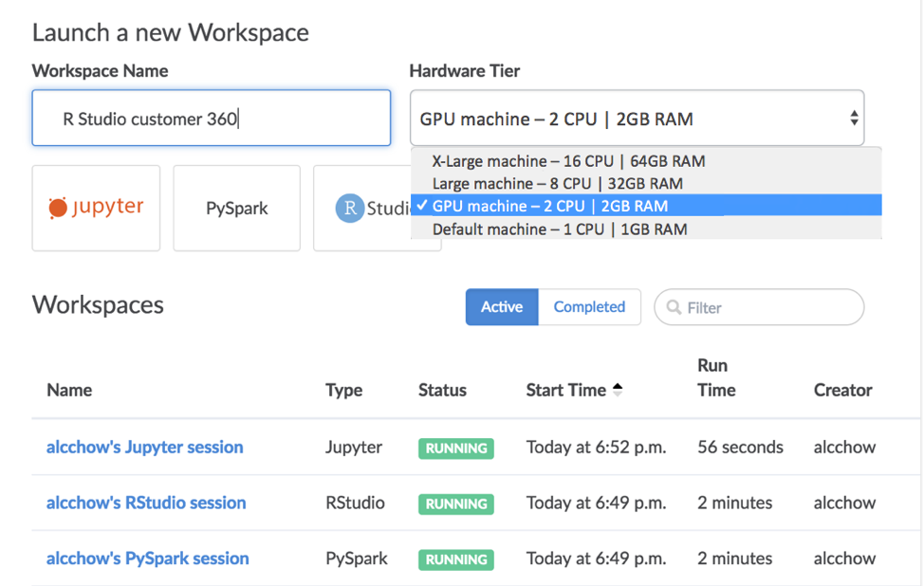The image size is (924, 586).
Task: Select the PySpark workspace type tile
Action: click(x=236, y=208)
